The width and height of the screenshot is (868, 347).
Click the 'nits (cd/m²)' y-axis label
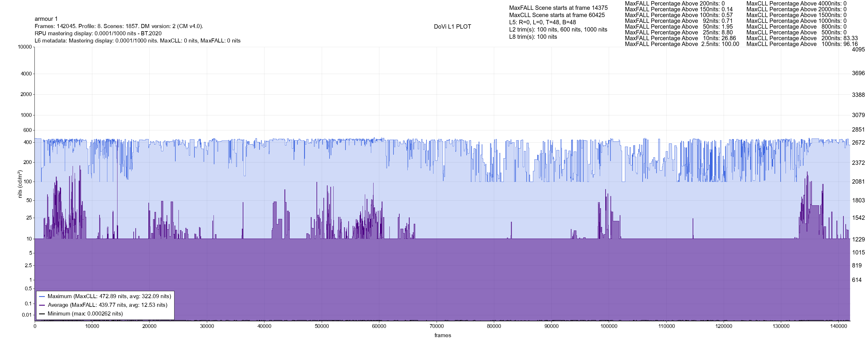pos(20,184)
